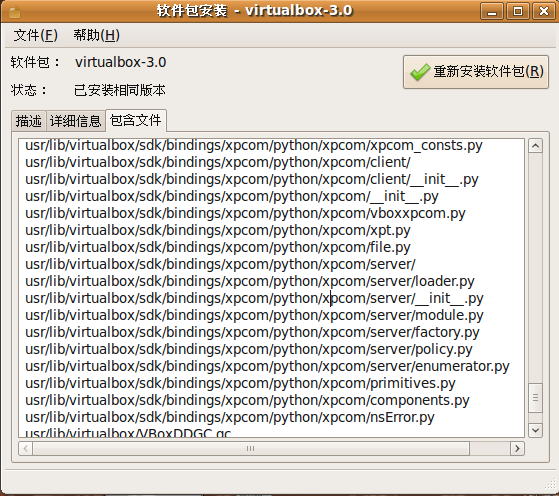Select the 包含文件 tab
Image resolution: width=559 pixels, height=496 pixels.
pyautogui.click(x=136, y=120)
